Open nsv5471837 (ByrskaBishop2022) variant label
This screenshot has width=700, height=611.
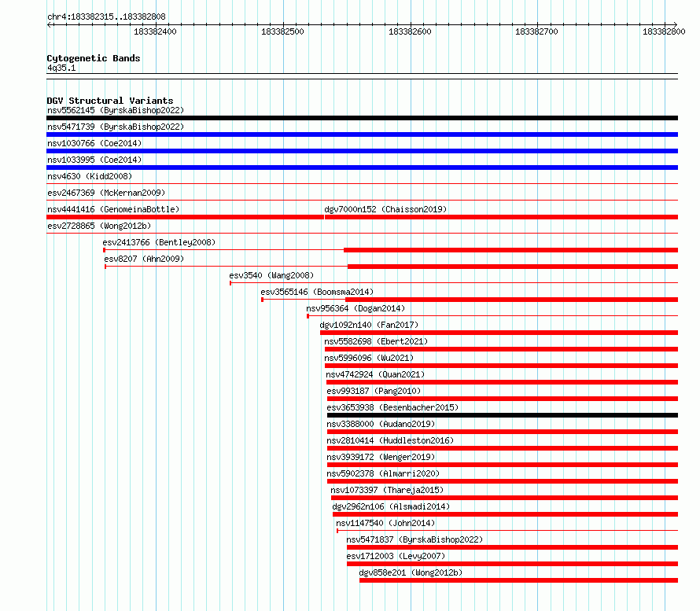[x=414, y=539]
